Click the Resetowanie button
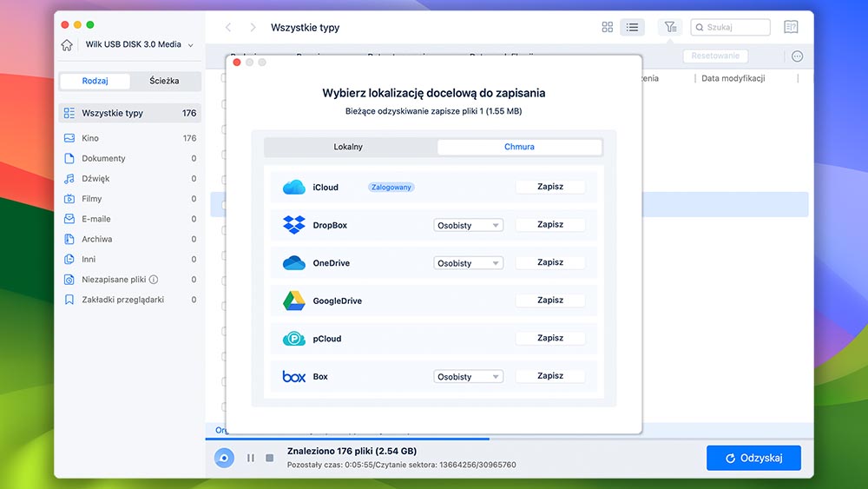The width and height of the screenshot is (868, 489). click(715, 56)
